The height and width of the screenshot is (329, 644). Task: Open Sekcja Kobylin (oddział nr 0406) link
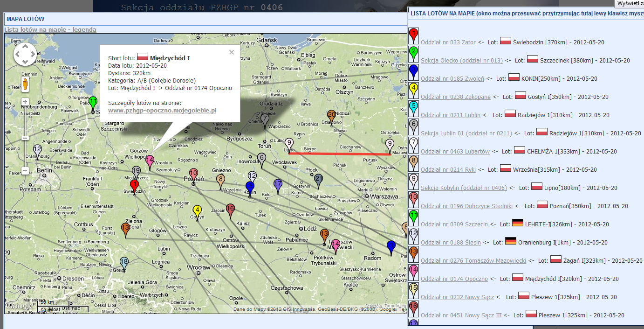pos(463,188)
